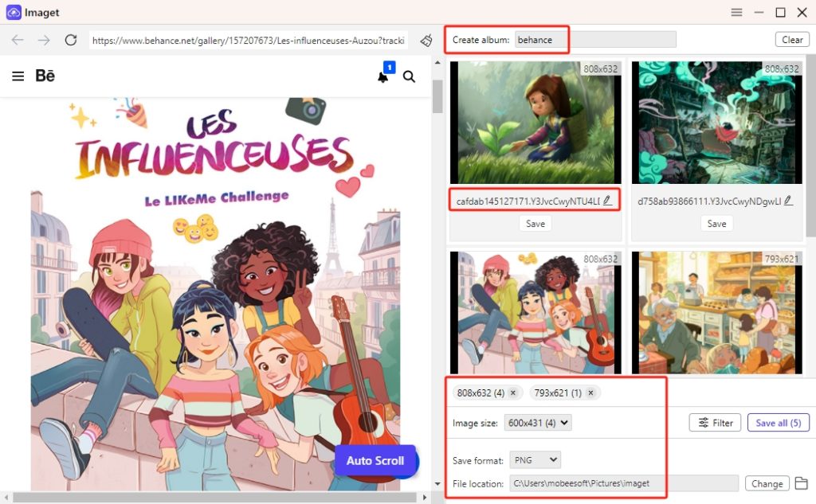The height and width of the screenshot is (504, 816).
Task: Open the Save format dropdown
Action: click(535, 459)
